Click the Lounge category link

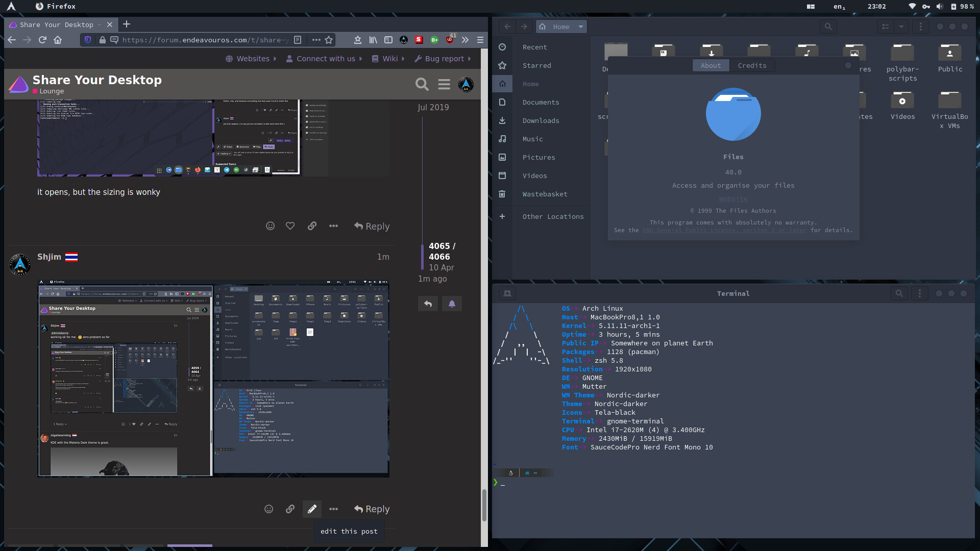pos(48,91)
